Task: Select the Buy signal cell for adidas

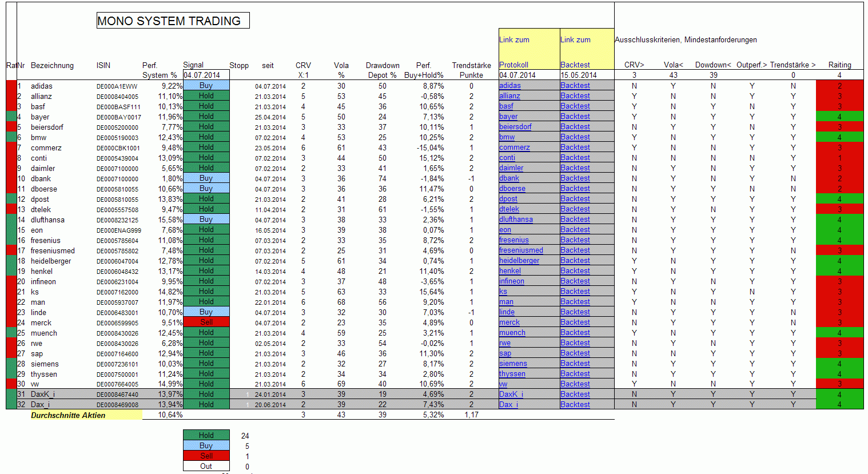Action: click(x=206, y=86)
